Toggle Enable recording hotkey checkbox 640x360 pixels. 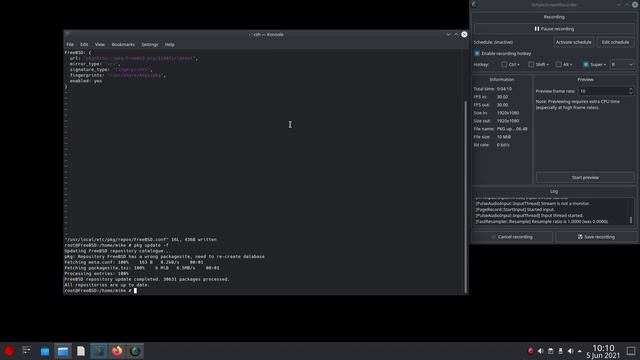coord(477,53)
